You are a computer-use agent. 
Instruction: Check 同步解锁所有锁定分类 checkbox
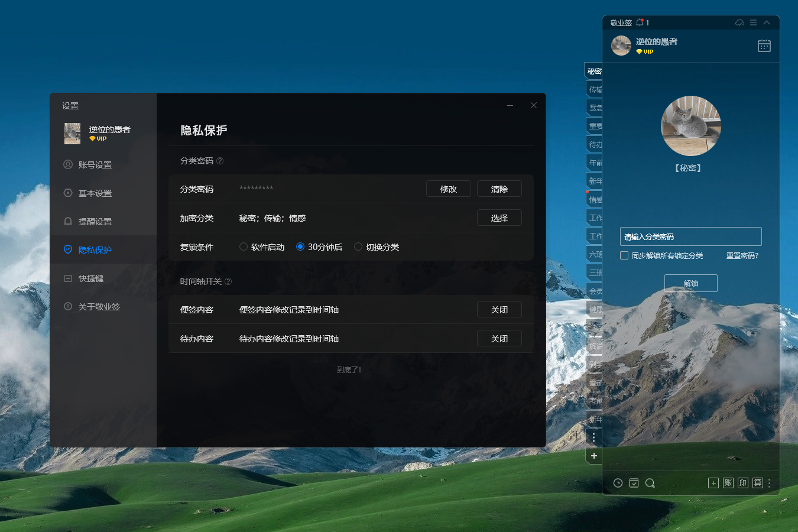pos(624,255)
